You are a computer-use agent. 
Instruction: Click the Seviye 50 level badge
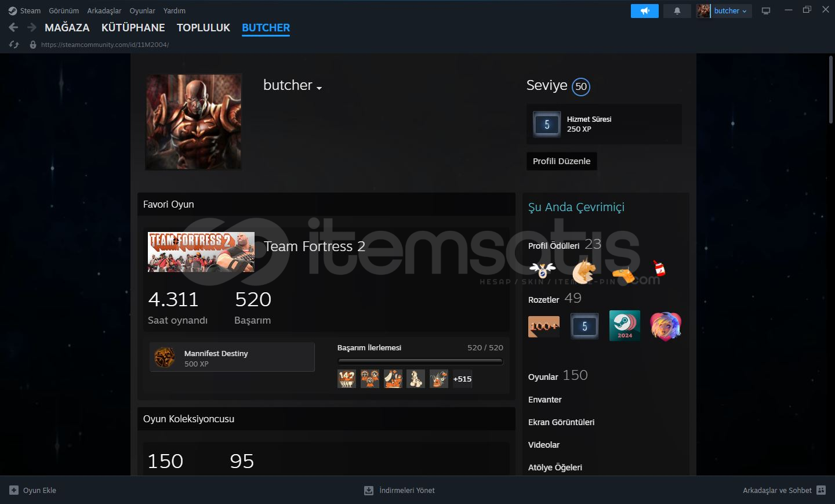[581, 86]
